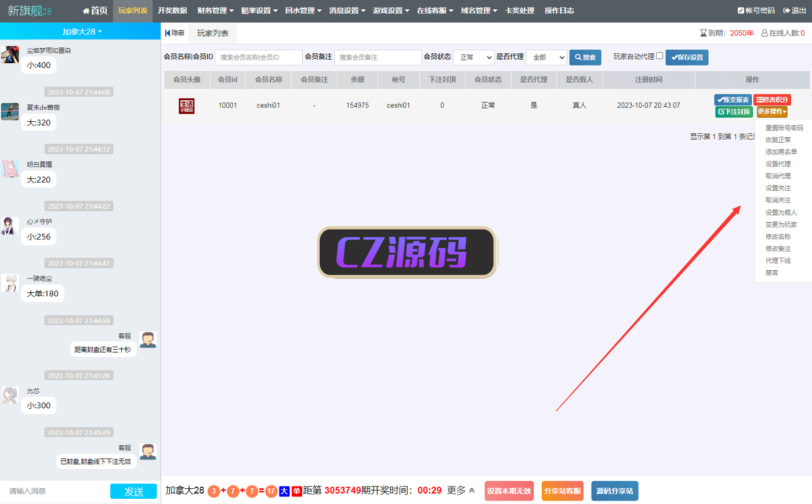Click the 隐藏 collapse sidebar icon
Screen dimensions: 812x504
click(x=168, y=33)
